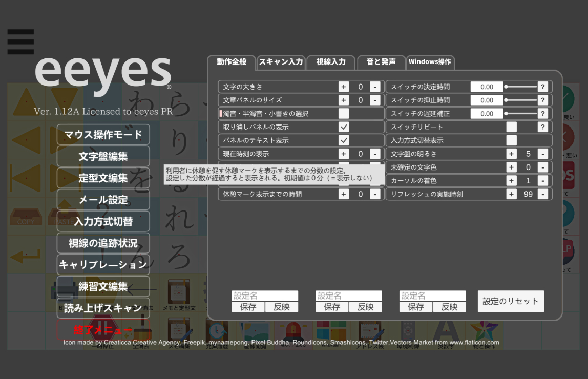Click the スイッチの決定時間 value field
588x379 pixels.
tap(487, 87)
